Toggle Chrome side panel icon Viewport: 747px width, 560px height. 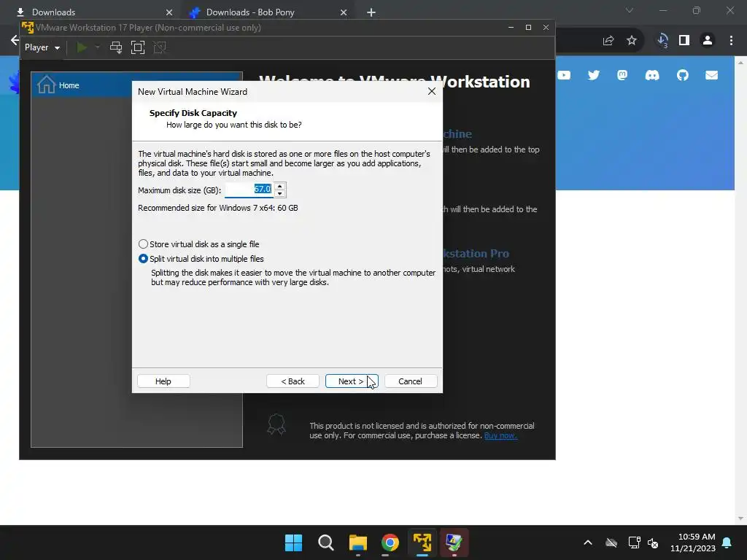pos(684,41)
